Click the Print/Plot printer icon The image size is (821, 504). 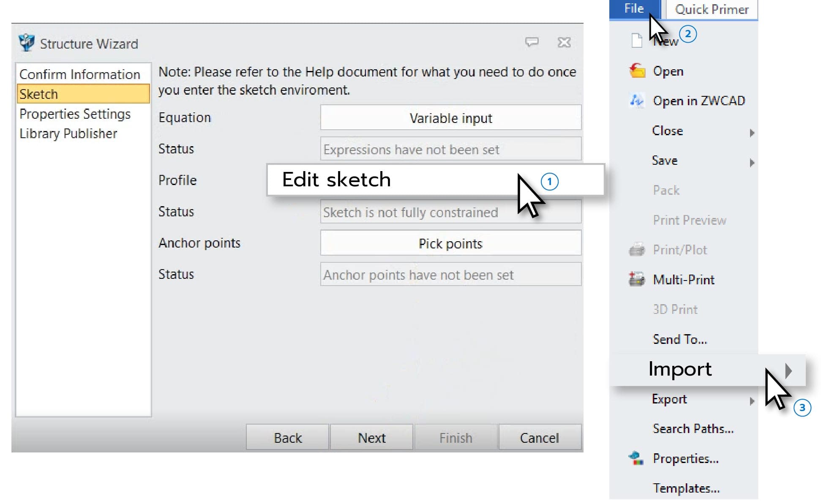tap(636, 250)
